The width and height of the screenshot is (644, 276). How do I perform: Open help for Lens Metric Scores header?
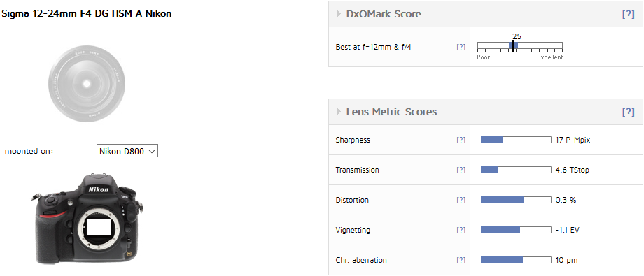(629, 112)
